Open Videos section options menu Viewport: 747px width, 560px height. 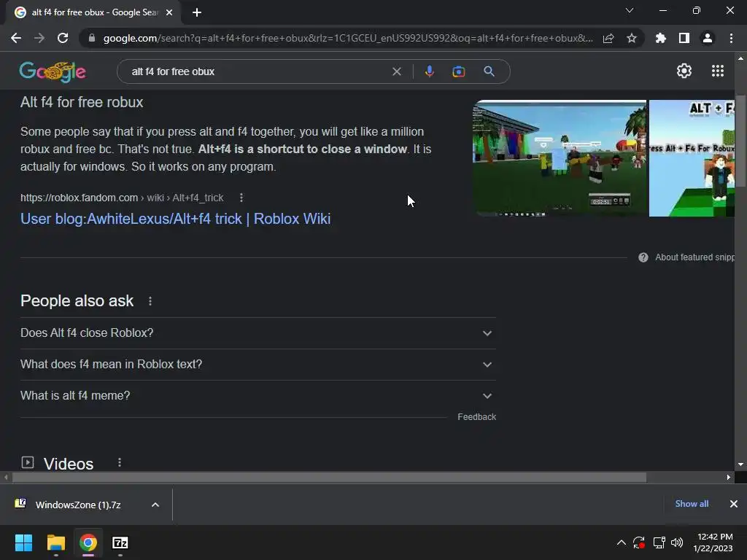[120, 462]
